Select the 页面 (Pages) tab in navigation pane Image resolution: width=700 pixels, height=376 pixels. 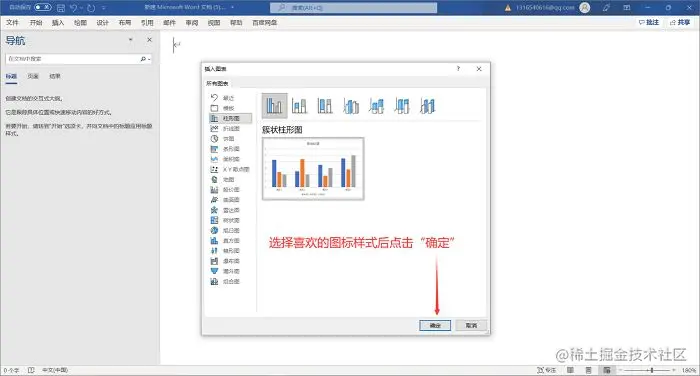(x=33, y=76)
